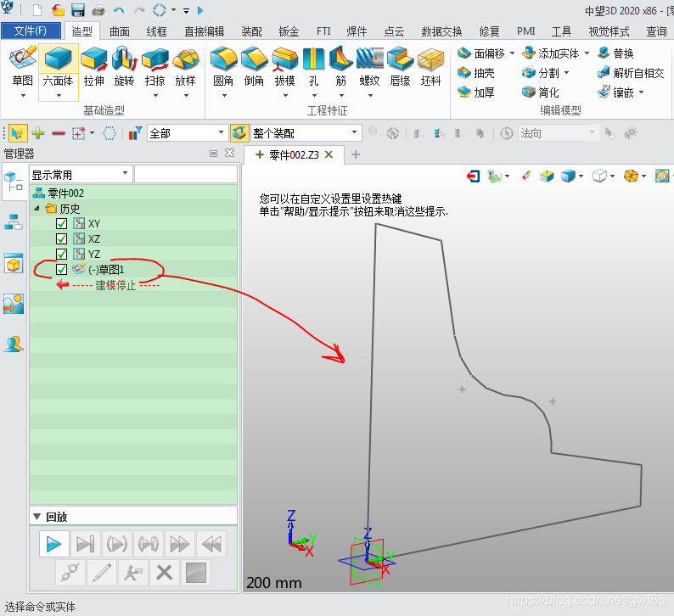
Task: Open the 钣金 sheet metal tab
Action: click(x=289, y=31)
